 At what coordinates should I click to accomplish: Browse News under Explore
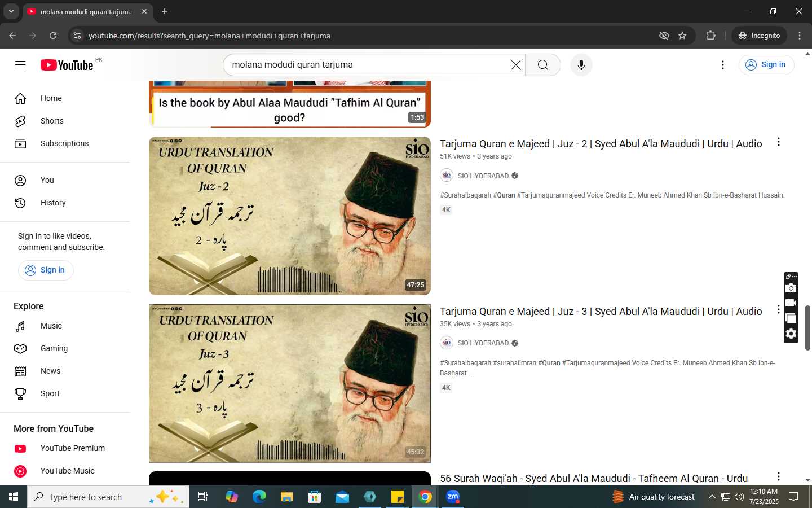coord(65,371)
